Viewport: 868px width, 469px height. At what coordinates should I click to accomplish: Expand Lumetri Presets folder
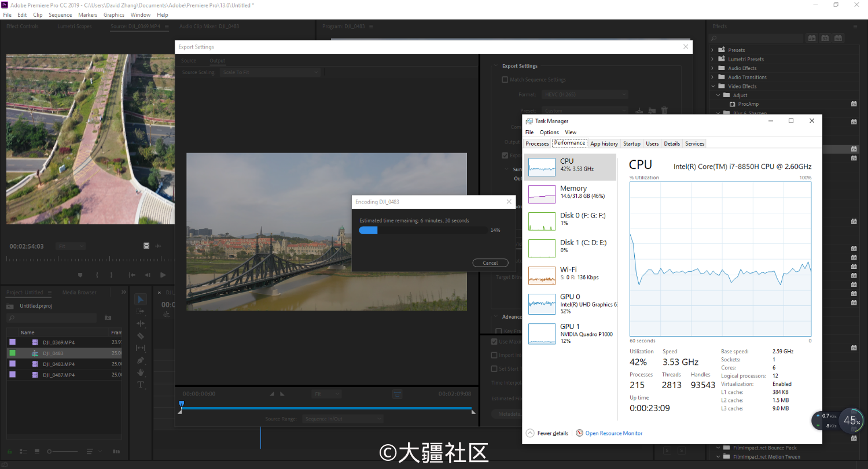pos(712,59)
